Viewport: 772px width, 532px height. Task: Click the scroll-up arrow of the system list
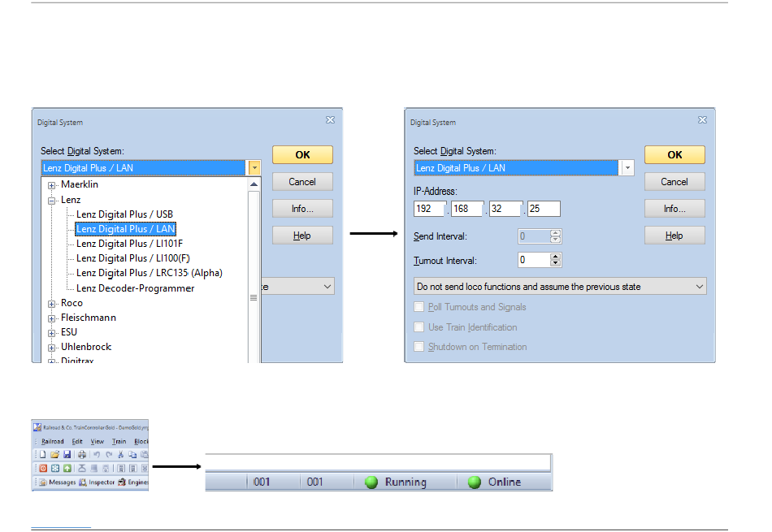point(254,184)
